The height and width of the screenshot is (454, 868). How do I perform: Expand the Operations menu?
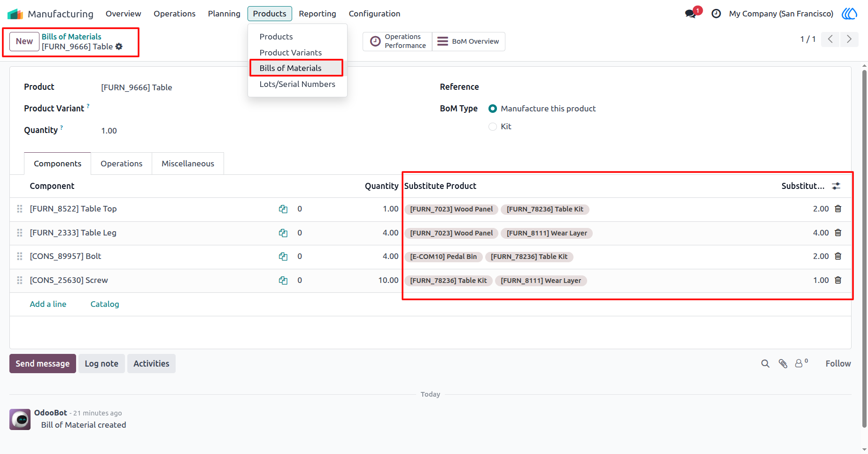pyautogui.click(x=174, y=14)
